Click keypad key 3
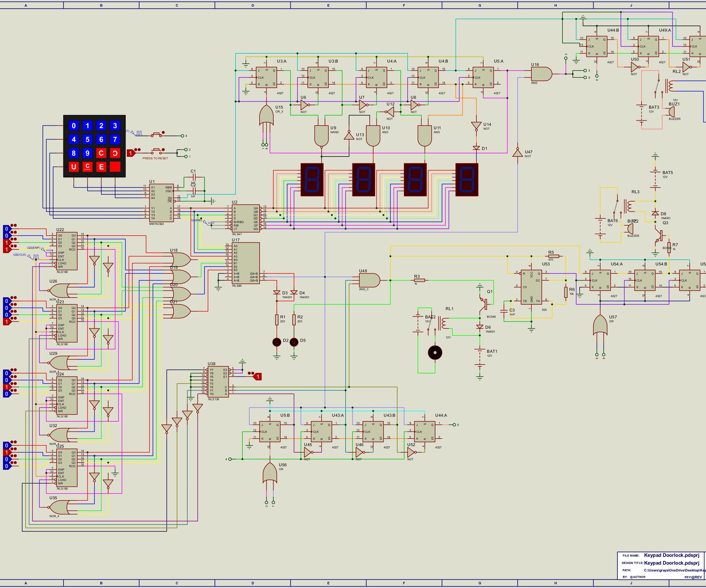 click(x=115, y=126)
